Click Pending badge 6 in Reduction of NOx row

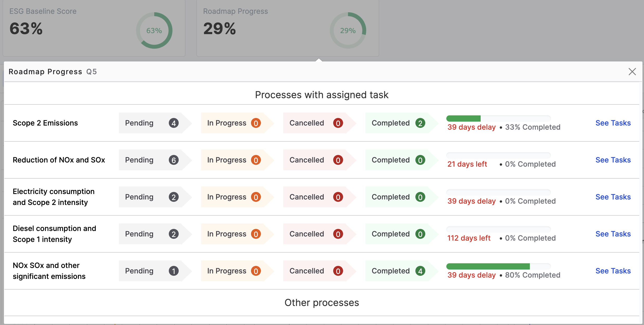[x=173, y=160]
